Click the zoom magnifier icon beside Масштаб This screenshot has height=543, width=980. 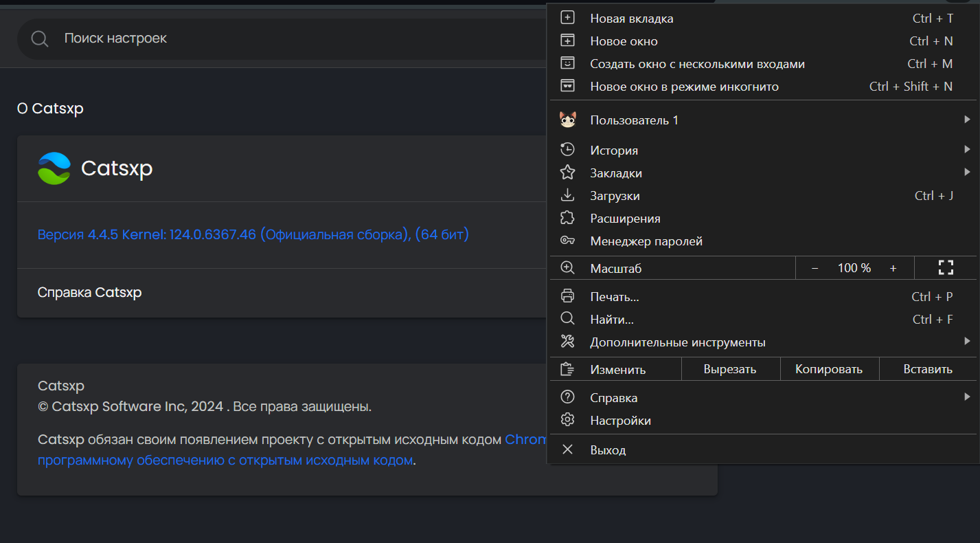(x=567, y=267)
